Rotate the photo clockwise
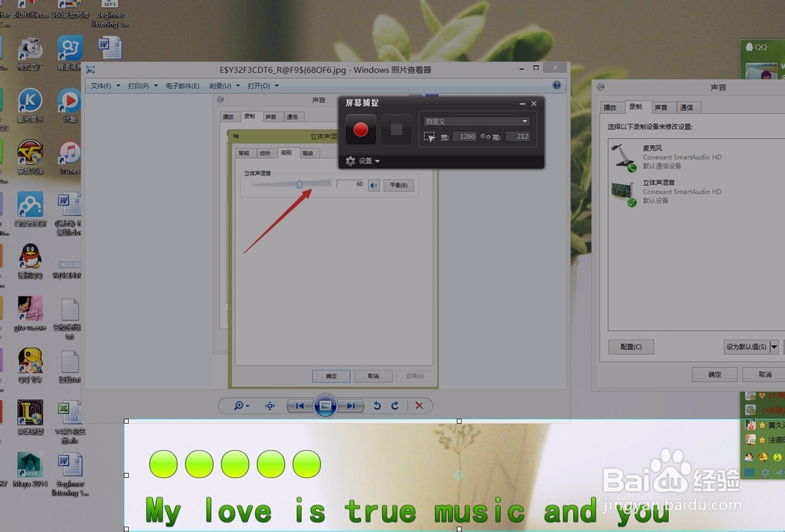785x532 pixels. point(395,406)
